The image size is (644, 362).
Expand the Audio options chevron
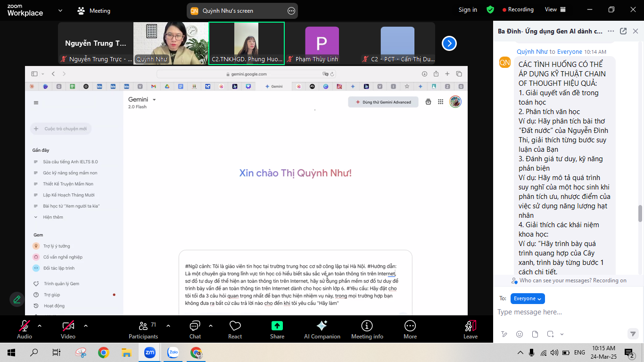click(40, 326)
